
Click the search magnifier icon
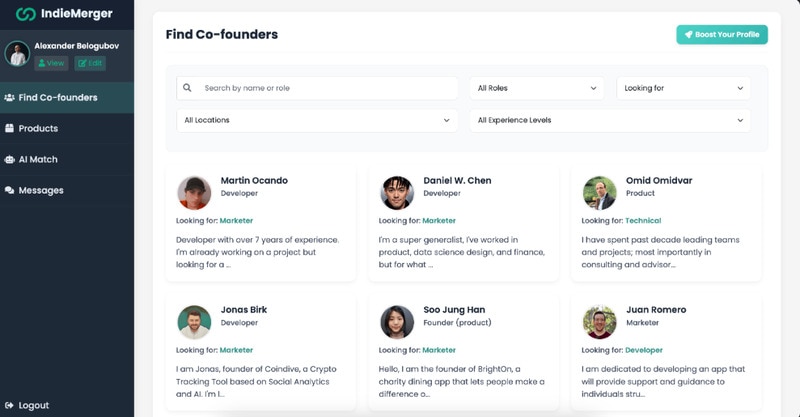187,88
